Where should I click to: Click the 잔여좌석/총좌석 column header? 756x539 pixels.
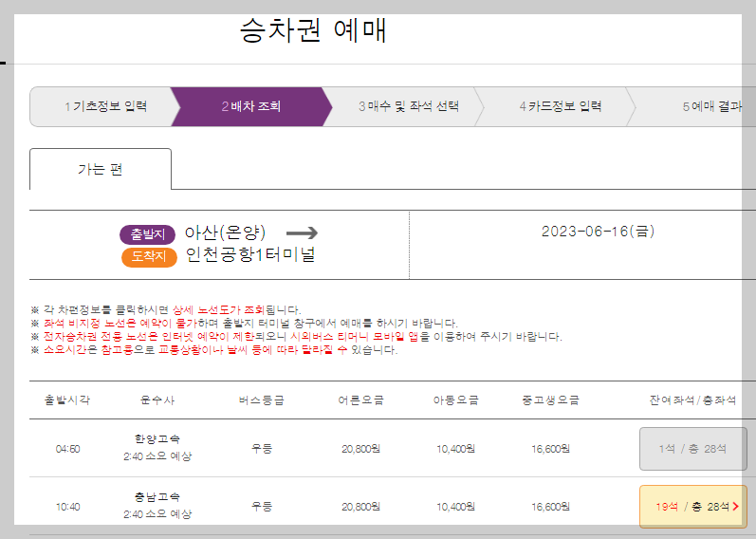[692, 400]
